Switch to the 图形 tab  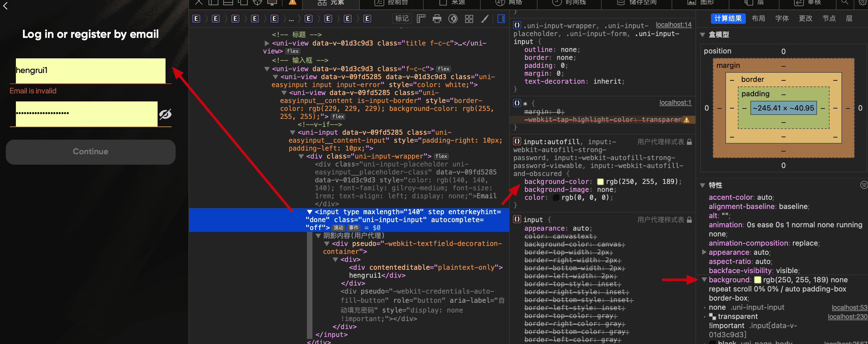coord(700,3)
